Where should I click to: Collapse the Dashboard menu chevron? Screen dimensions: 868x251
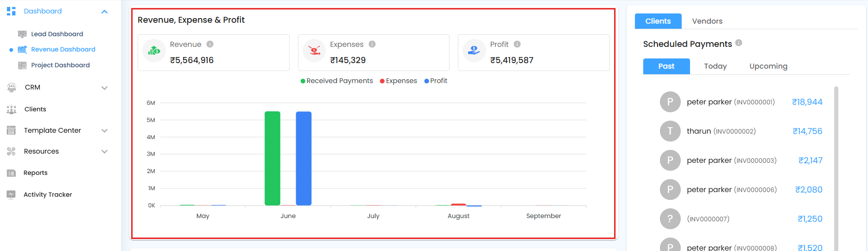coord(105,12)
